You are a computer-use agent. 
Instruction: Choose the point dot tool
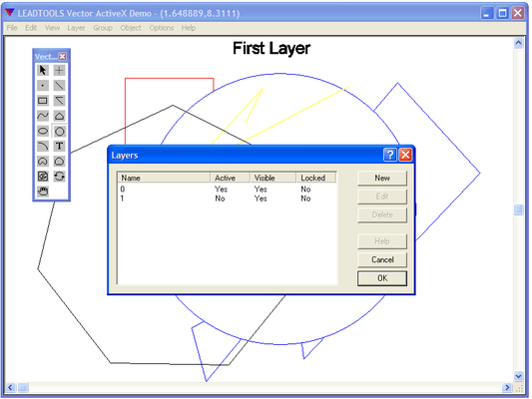point(43,86)
